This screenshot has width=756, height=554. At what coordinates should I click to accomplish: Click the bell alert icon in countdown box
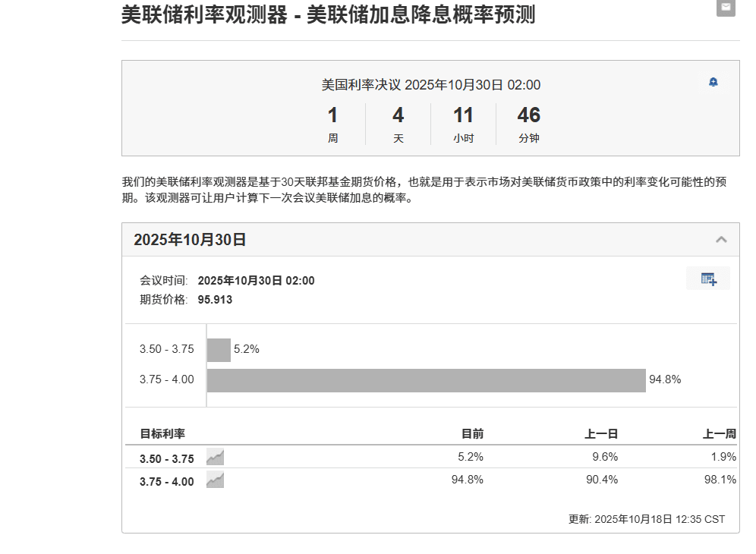[713, 82]
